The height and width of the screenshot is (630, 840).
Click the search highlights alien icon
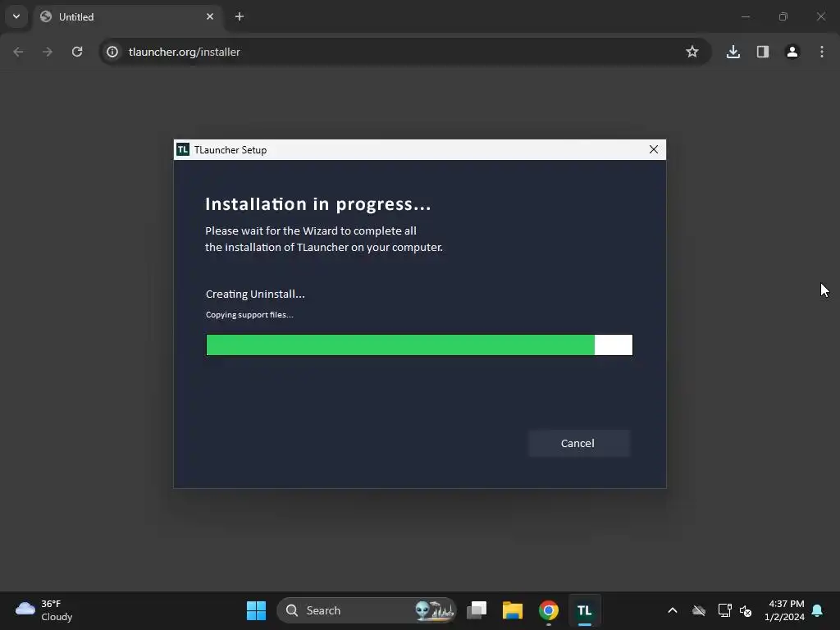pyautogui.click(x=435, y=610)
